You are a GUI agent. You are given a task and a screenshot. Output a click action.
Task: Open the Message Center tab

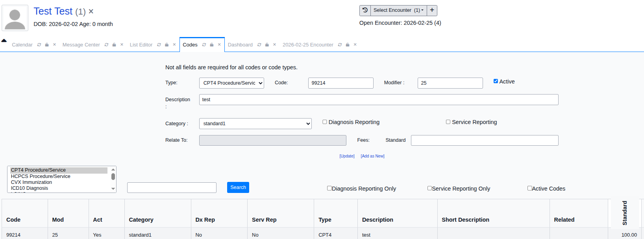coord(81,45)
